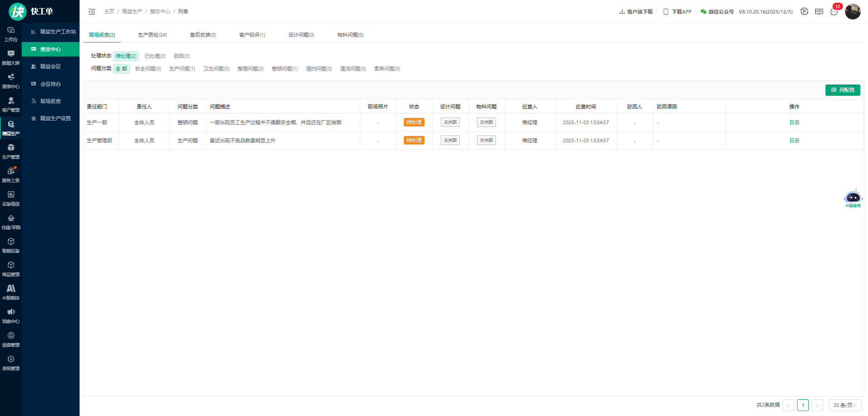Open messages icon with 12 badge

point(834,12)
